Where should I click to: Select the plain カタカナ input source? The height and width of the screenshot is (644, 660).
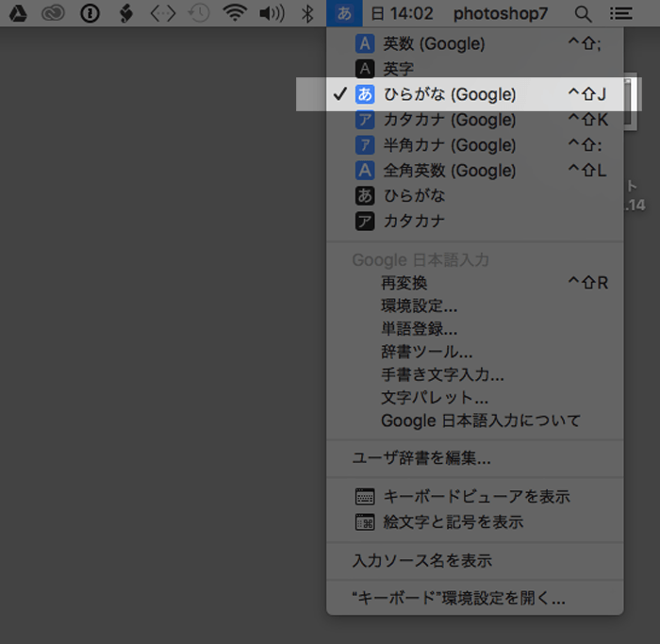(x=475, y=221)
